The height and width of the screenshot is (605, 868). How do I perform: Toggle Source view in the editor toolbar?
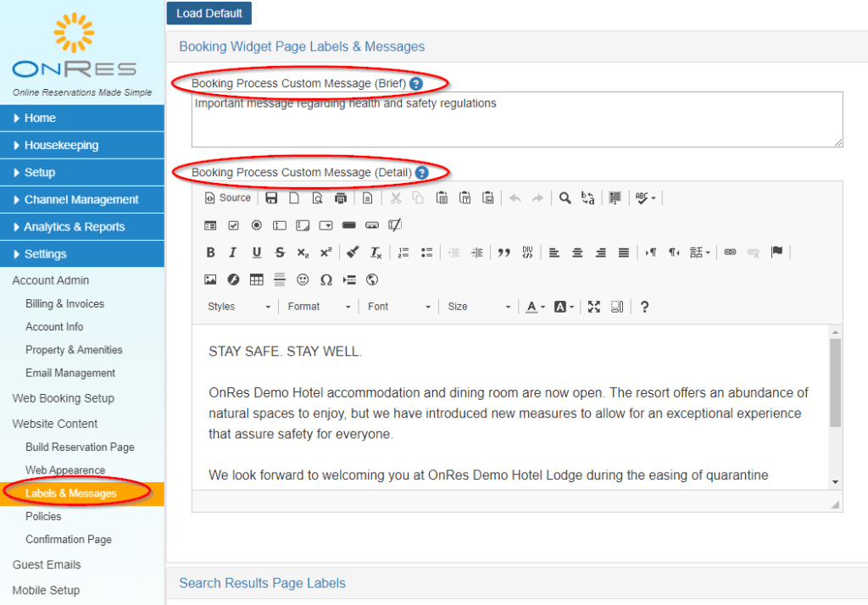pos(227,197)
